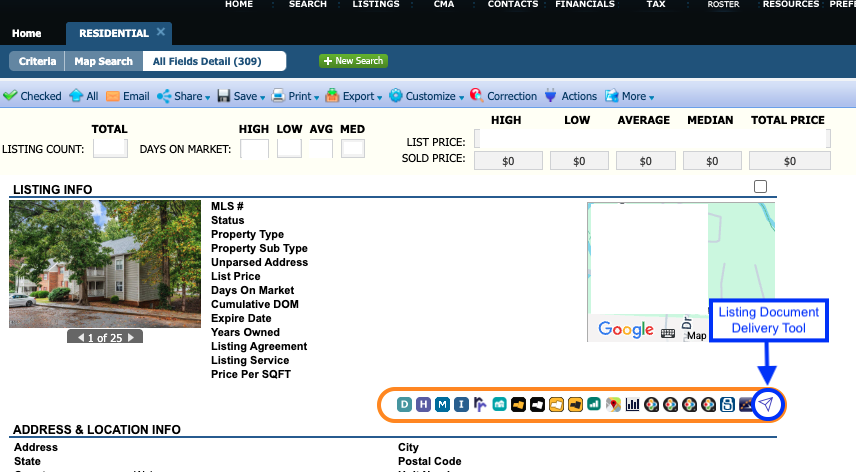Open Correction in the toolbar
The width and height of the screenshot is (856, 472).
coord(503,96)
